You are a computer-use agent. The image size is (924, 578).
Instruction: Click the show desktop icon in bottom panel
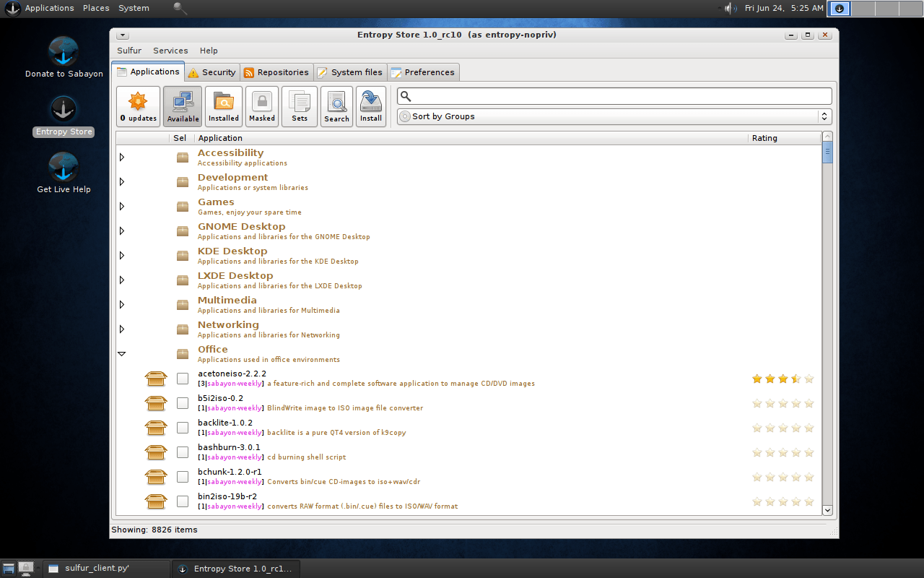coord(8,569)
